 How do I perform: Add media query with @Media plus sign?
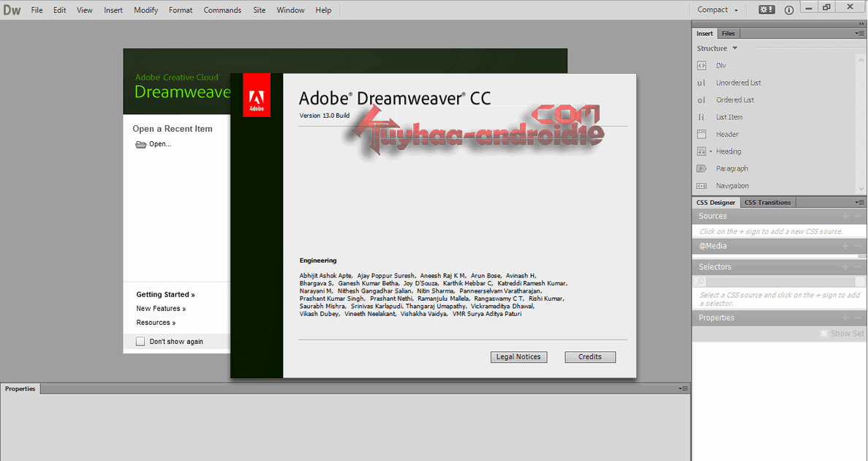[845, 246]
